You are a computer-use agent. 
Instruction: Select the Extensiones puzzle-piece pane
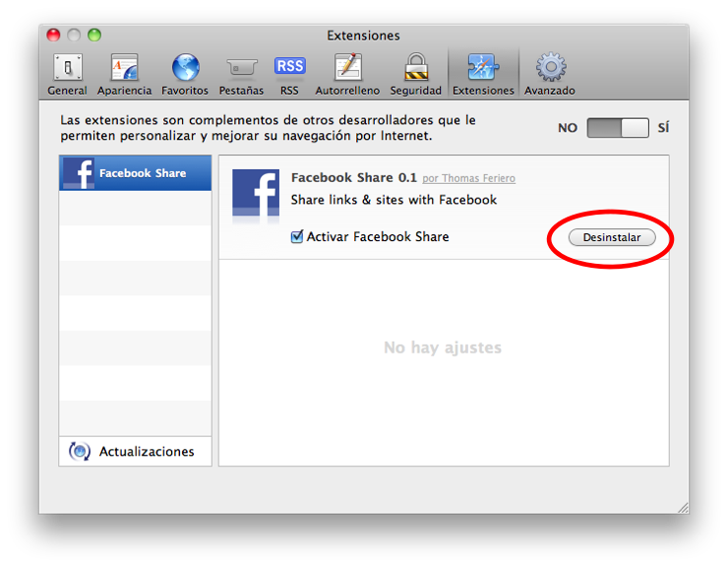[483, 75]
